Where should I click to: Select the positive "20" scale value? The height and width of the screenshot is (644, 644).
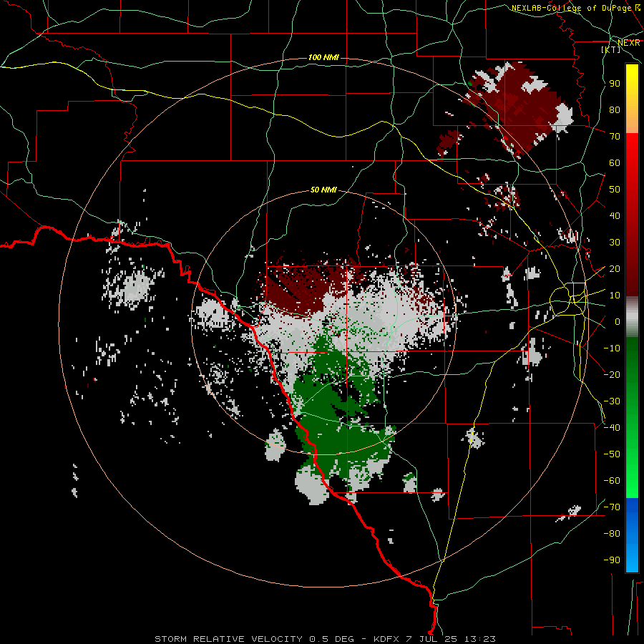615,268
